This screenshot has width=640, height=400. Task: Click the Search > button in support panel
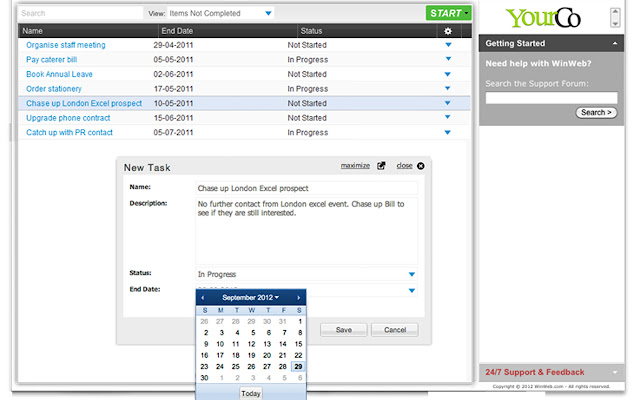click(596, 112)
